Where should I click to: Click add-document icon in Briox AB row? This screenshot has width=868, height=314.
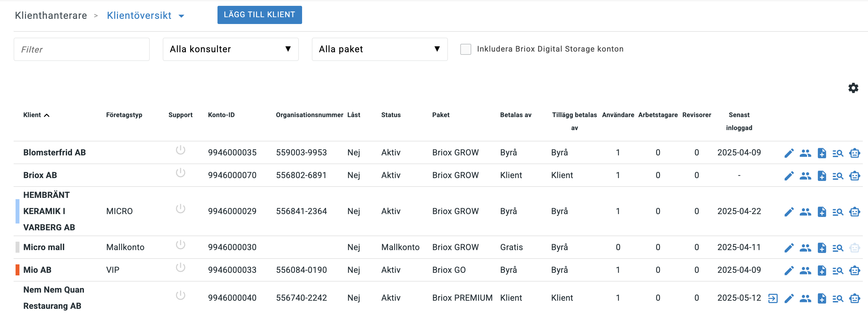pos(822,176)
